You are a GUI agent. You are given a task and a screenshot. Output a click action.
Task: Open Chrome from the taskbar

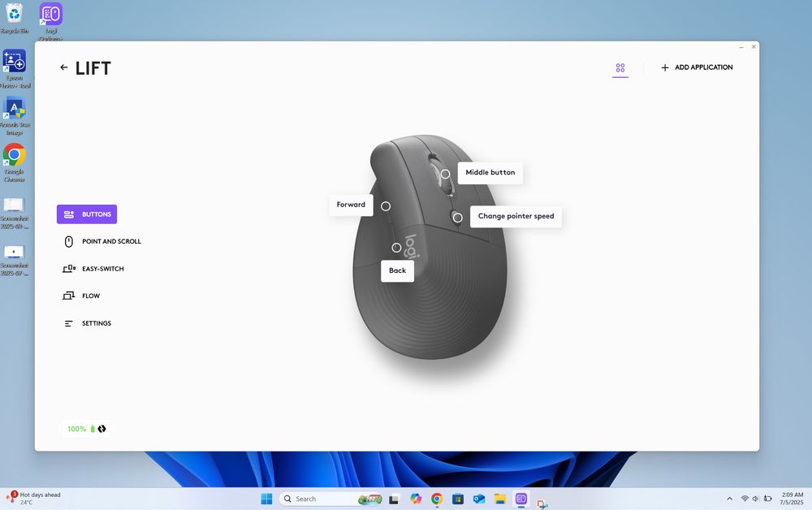(437, 499)
